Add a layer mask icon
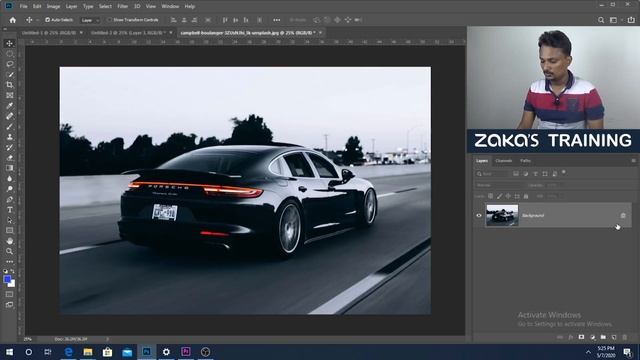 (x=581, y=338)
